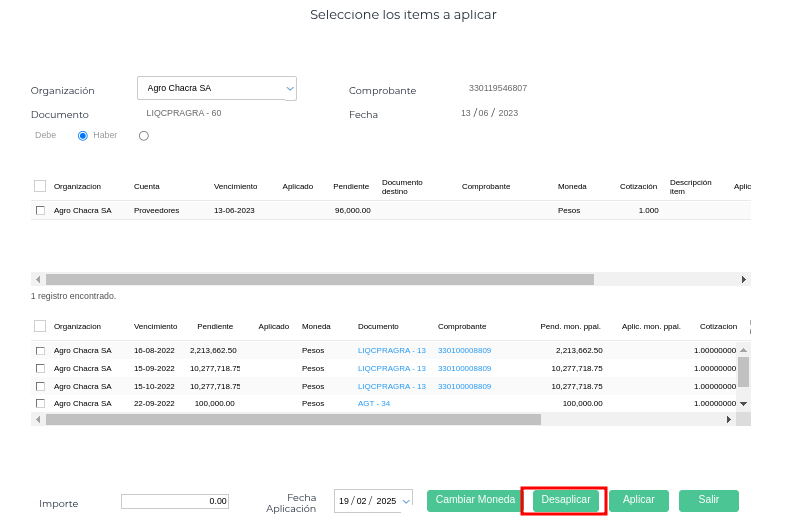Select the Haber radio option
806x522 pixels.
click(x=83, y=136)
